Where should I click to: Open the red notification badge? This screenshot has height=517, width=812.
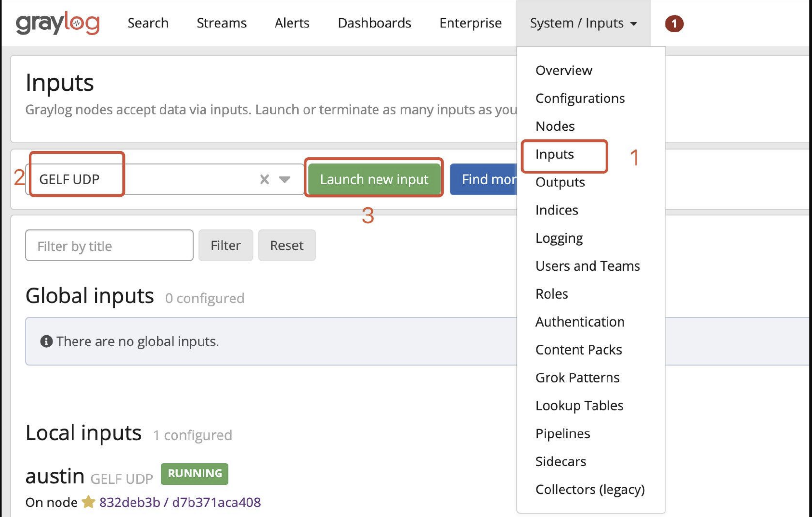point(674,24)
